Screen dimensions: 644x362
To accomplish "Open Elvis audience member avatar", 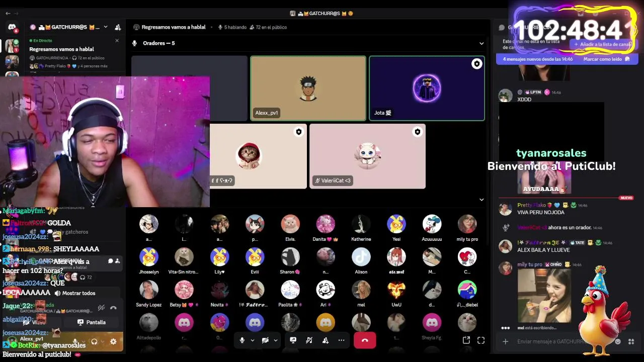I will [x=290, y=224].
